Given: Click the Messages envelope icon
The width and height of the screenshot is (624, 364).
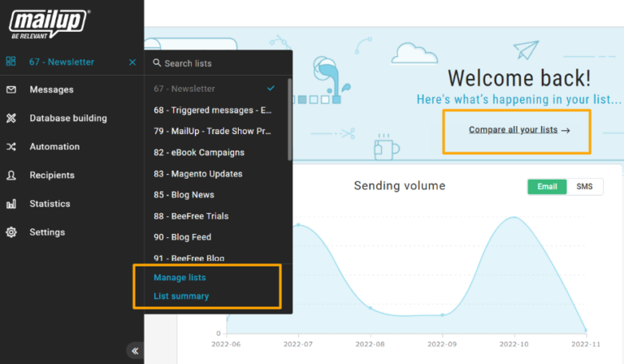Looking at the screenshot, I should coord(11,89).
